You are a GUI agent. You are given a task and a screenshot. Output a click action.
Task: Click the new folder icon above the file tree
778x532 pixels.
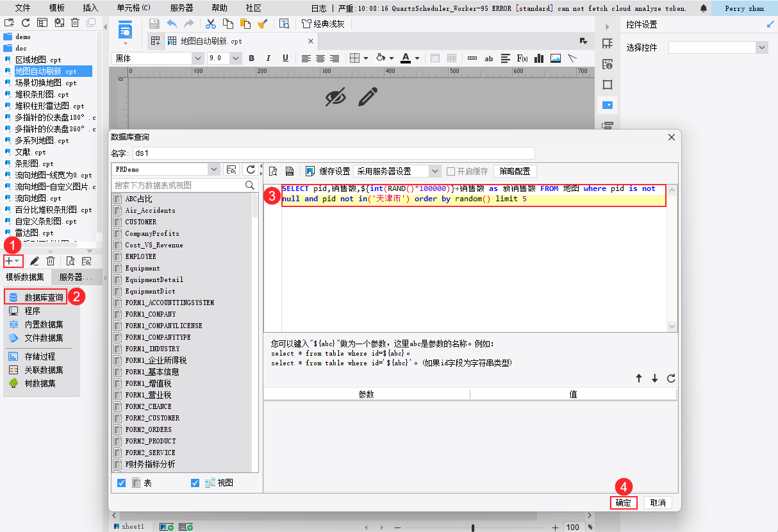pyautogui.click(x=9, y=22)
